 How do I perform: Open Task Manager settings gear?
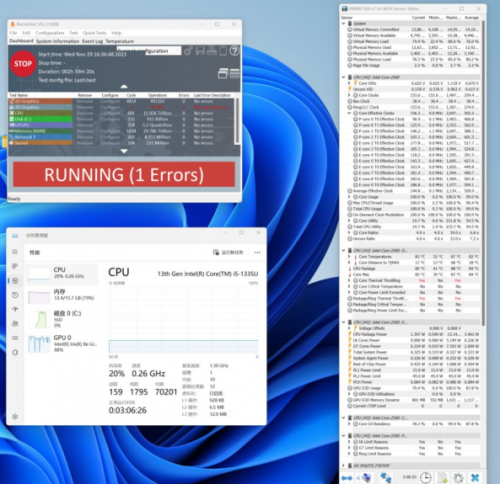coord(15,417)
